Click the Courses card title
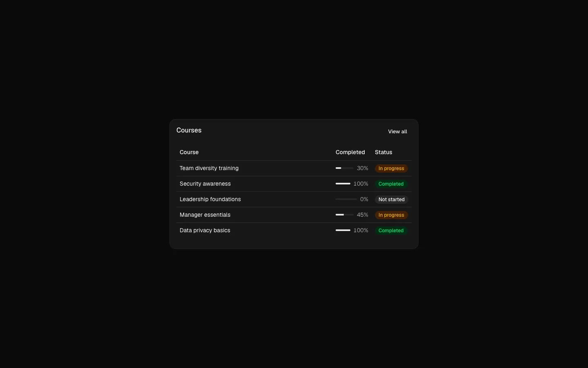The height and width of the screenshot is (368, 588). pyautogui.click(x=189, y=130)
